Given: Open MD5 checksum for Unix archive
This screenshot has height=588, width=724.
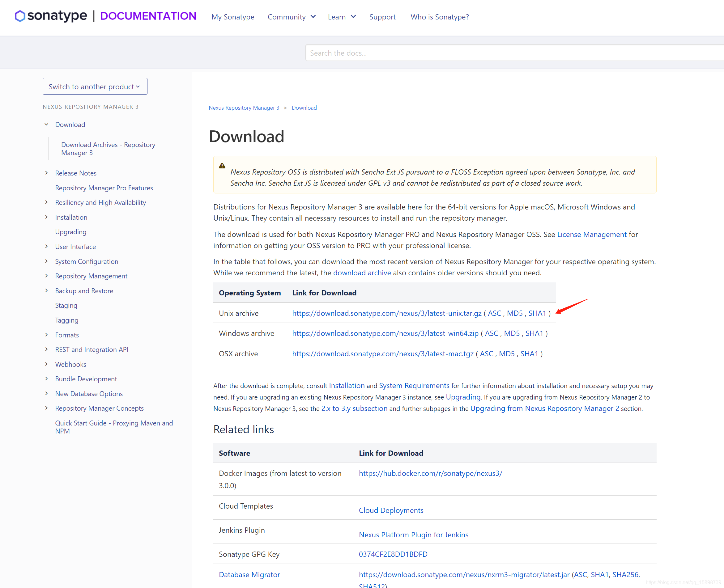Looking at the screenshot, I should pos(515,313).
